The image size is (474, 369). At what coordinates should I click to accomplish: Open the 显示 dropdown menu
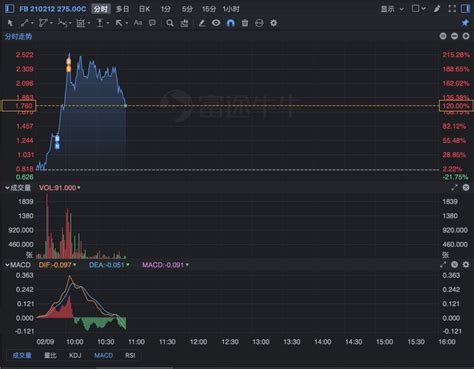coord(392,9)
